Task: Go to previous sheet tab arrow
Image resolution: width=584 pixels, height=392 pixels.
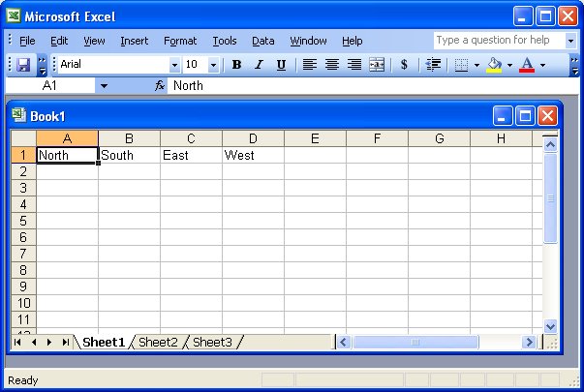Action: tap(34, 342)
